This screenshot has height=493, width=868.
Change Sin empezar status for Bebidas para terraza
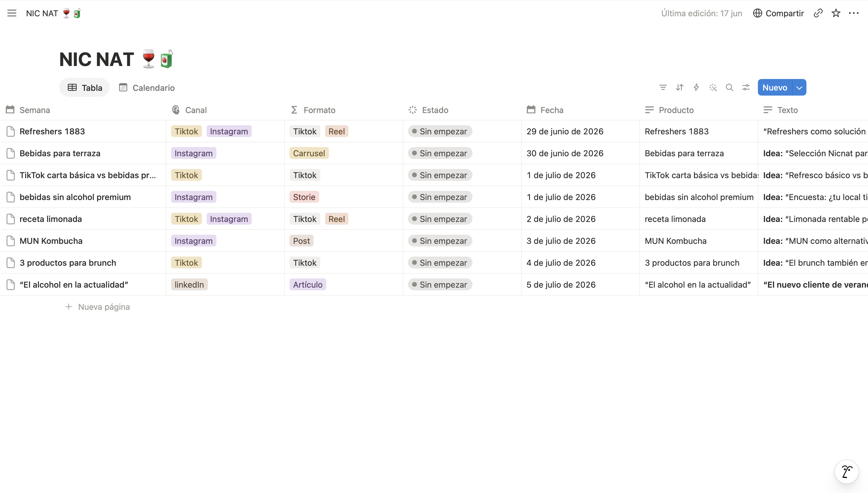(440, 153)
